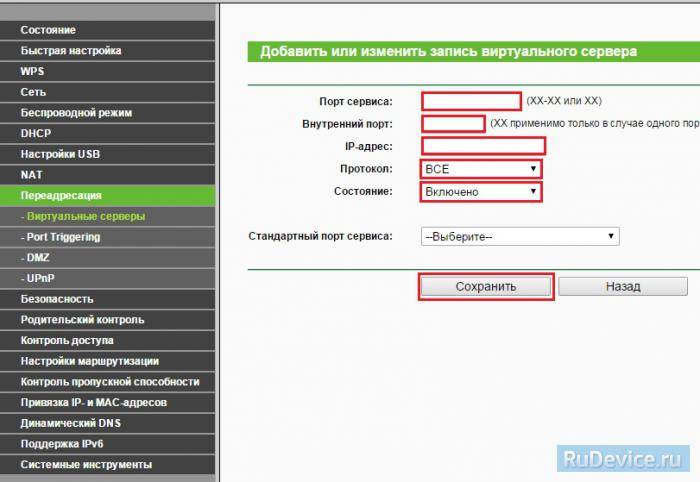This screenshot has width=700, height=482.
Task: Open Привязка IP- и MAC-адресов
Action: (x=107, y=402)
